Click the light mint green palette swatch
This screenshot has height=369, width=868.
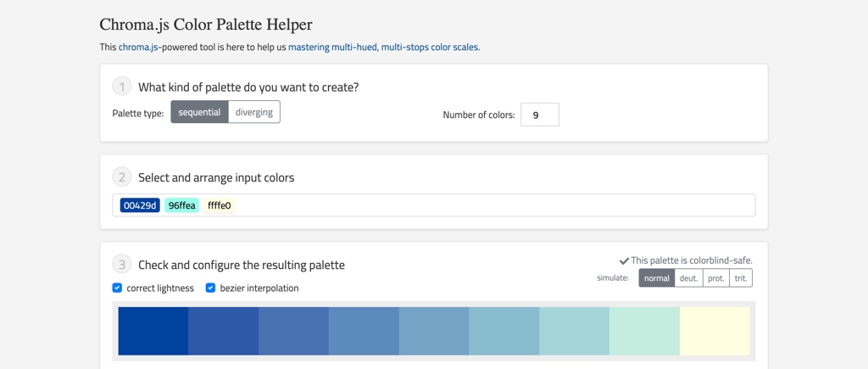click(x=644, y=331)
